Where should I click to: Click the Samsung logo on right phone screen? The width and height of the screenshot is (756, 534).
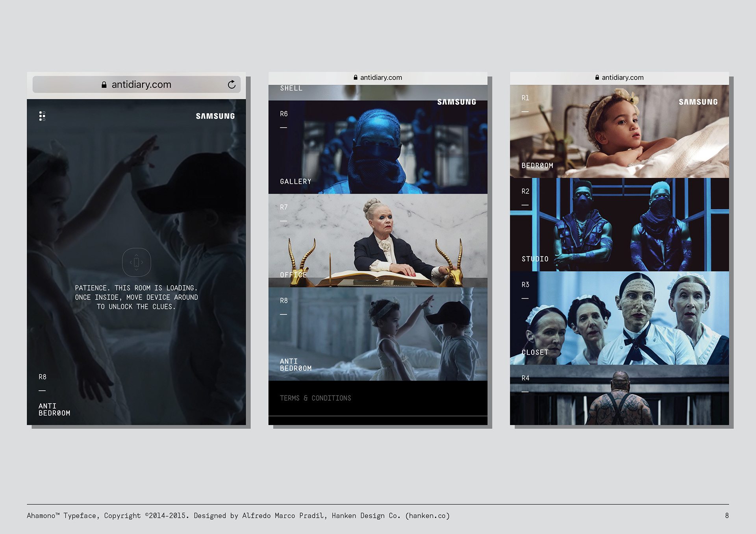coord(698,102)
